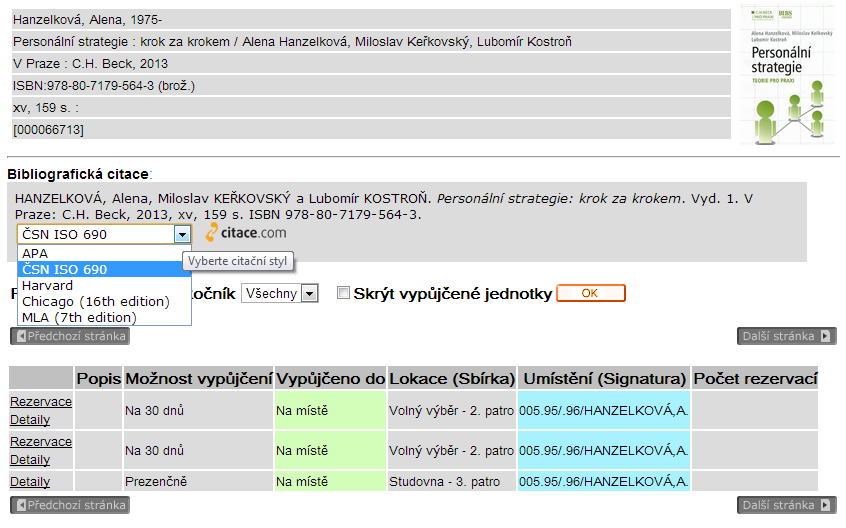
Task: Click the Vypůjčeno do column header
Action: 331,379
